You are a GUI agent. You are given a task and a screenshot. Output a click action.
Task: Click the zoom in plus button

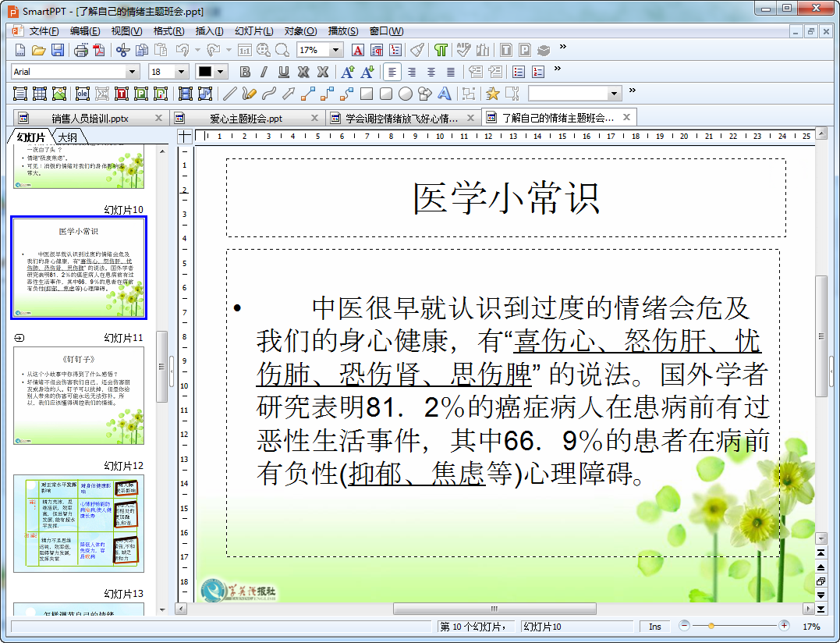tap(785, 625)
